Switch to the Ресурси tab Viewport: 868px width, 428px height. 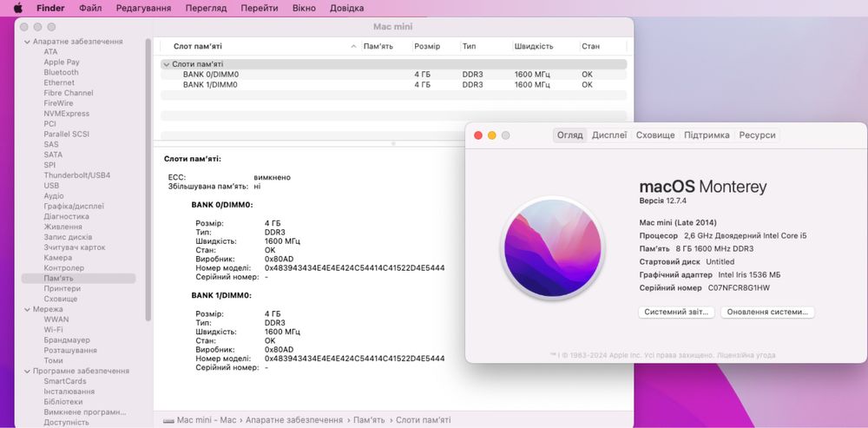pos(757,135)
